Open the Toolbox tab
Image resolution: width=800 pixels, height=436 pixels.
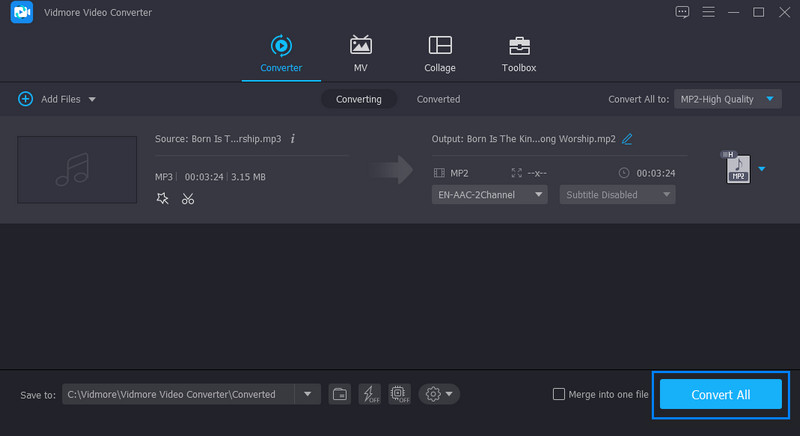(x=518, y=53)
